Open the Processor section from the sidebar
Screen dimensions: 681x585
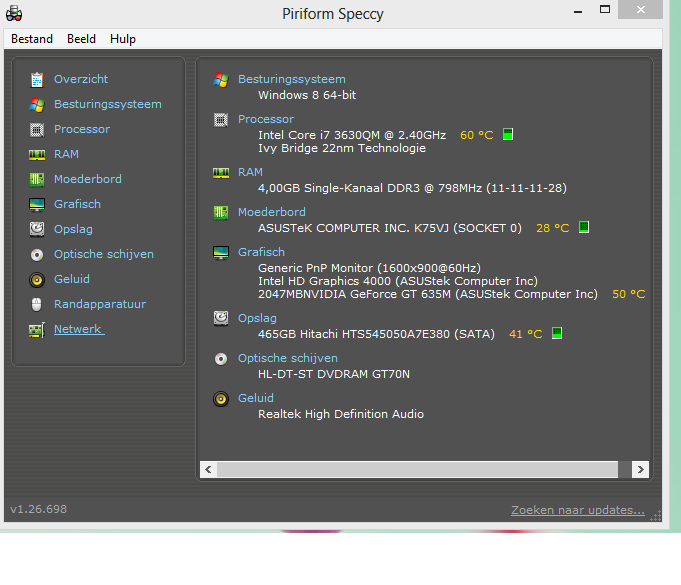pyautogui.click(x=82, y=129)
